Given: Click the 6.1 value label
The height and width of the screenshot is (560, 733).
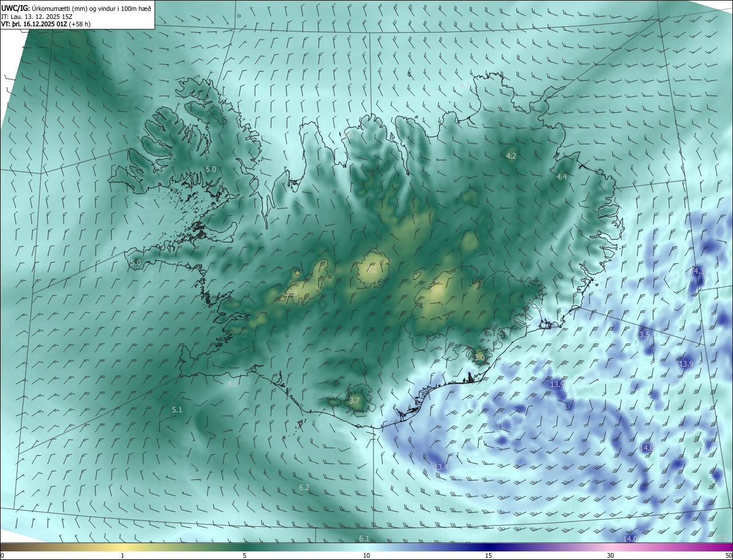Looking at the screenshot, I should coord(364,538).
